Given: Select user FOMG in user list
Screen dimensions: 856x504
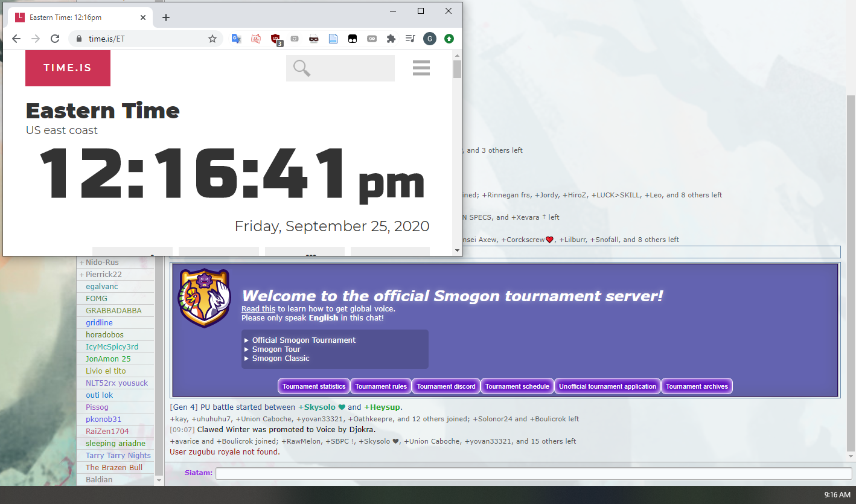Looking at the screenshot, I should pos(116,299).
